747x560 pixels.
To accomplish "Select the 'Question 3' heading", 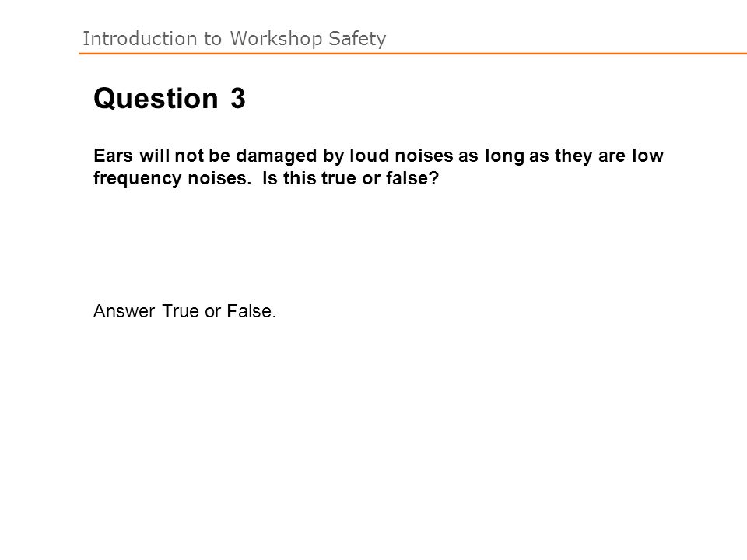I will (170, 99).
